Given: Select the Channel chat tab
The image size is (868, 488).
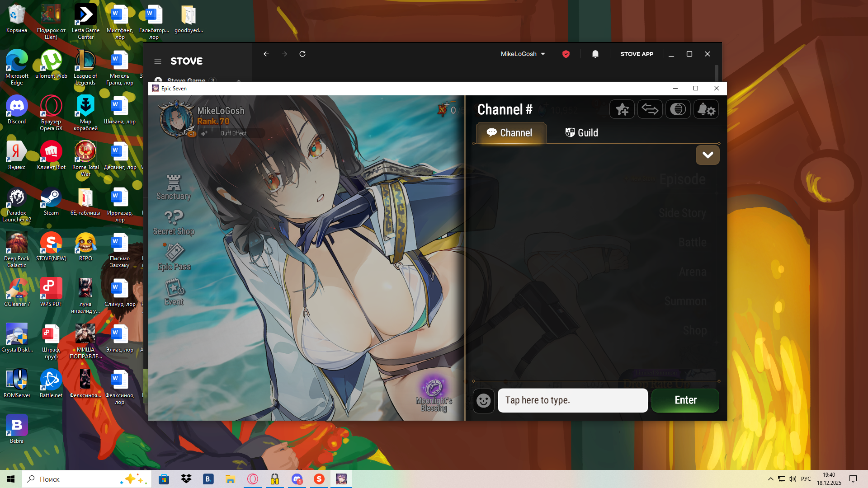Looking at the screenshot, I should 510,133.
